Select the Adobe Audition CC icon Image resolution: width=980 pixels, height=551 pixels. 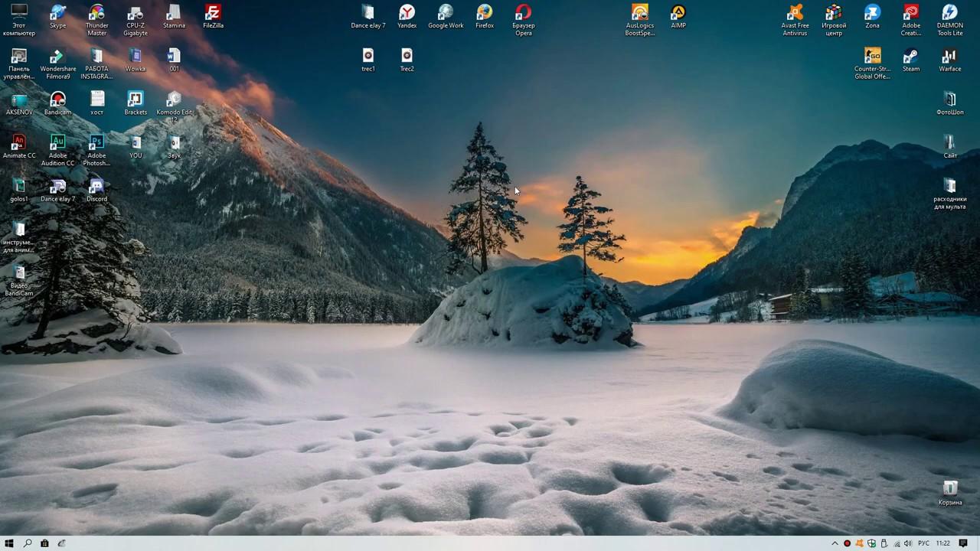(x=57, y=144)
